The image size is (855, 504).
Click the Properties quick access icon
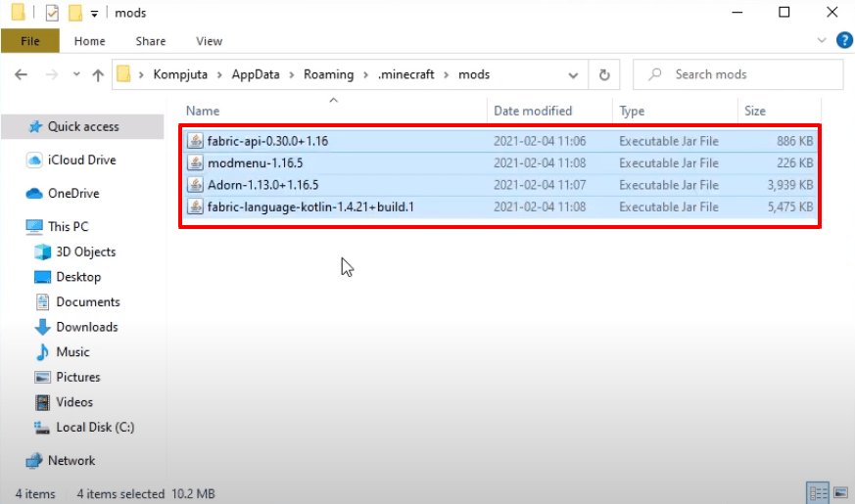(x=52, y=13)
